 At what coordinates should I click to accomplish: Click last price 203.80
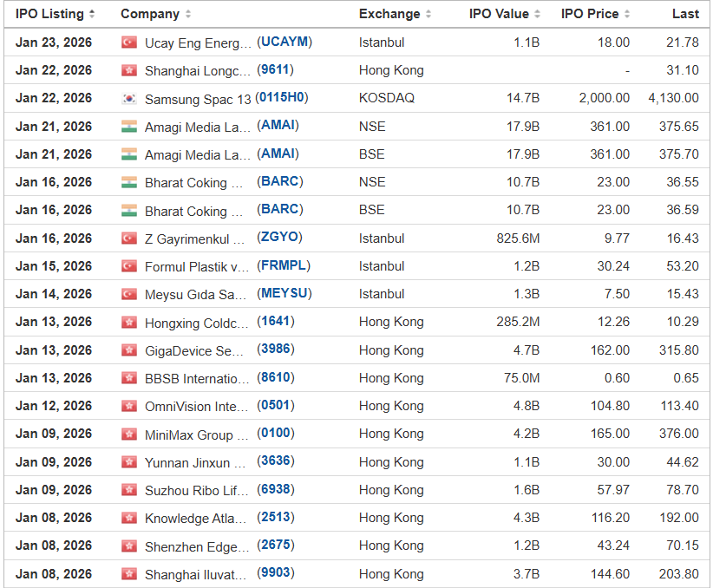pos(679,574)
